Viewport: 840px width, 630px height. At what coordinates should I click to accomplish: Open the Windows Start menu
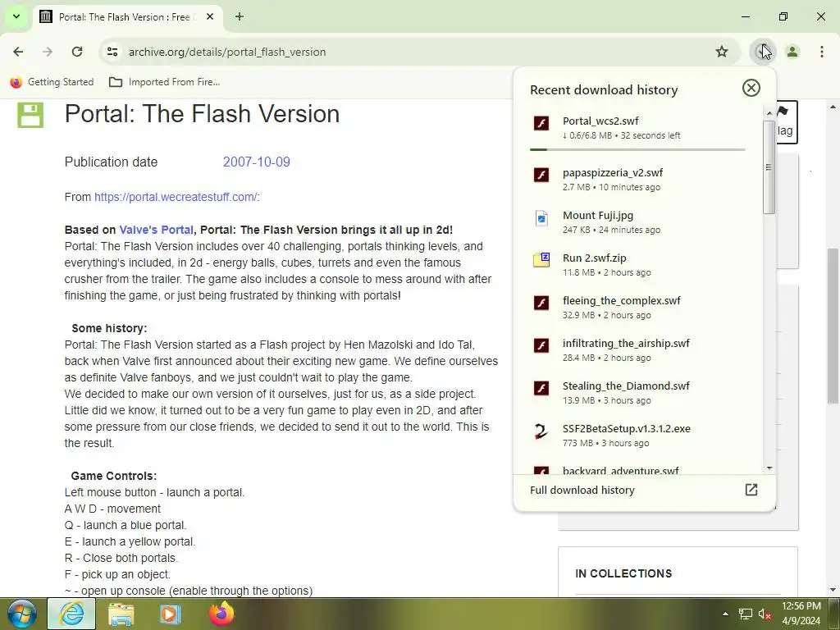click(x=21, y=614)
